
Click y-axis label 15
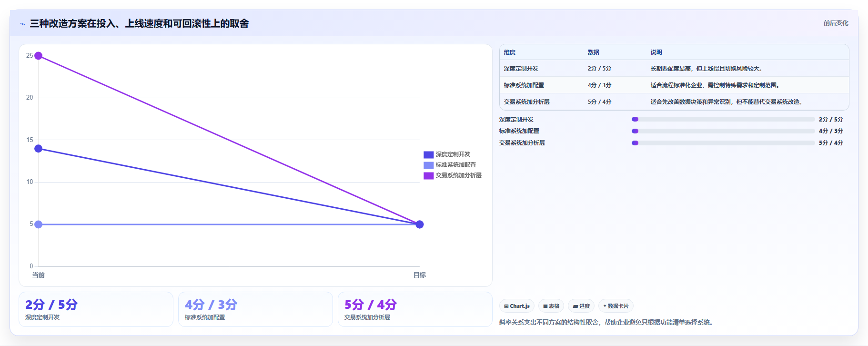(30, 140)
